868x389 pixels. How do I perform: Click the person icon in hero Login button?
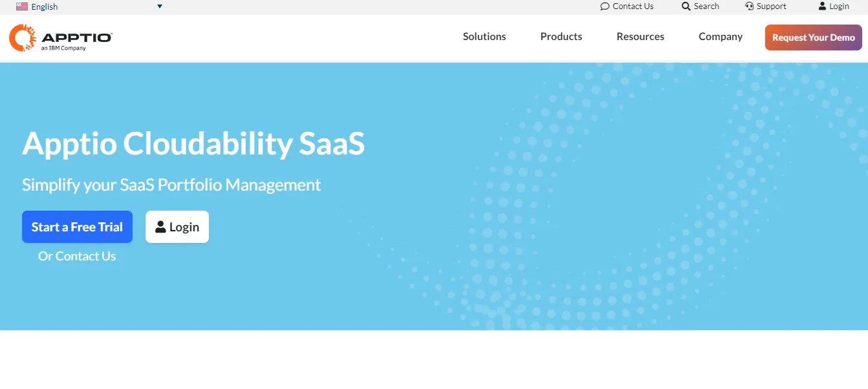pos(160,227)
